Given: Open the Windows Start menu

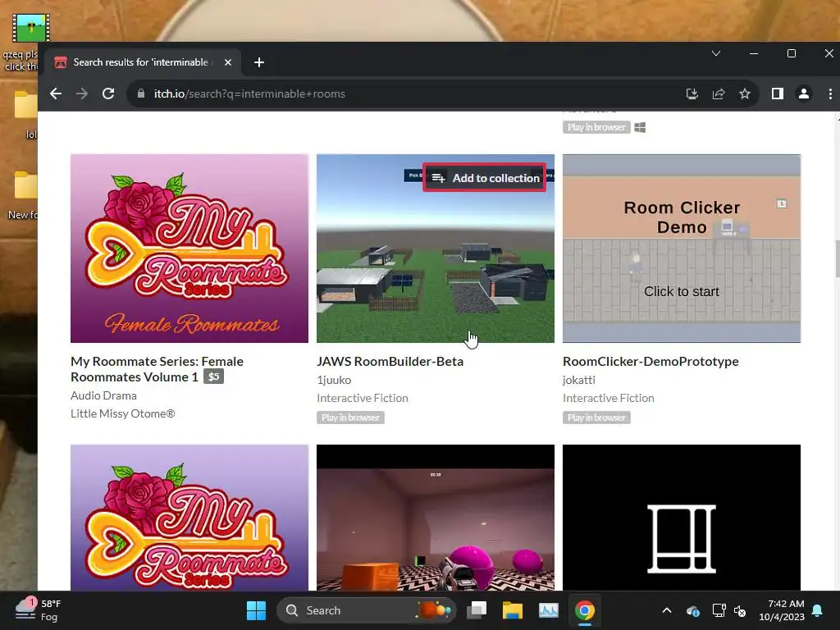Looking at the screenshot, I should 256,610.
